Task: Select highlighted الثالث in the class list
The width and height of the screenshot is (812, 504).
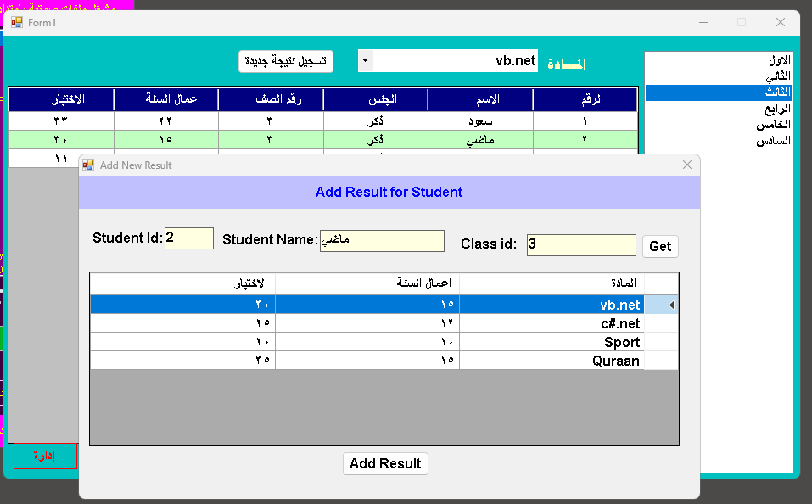Action: click(x=719, y=92)
